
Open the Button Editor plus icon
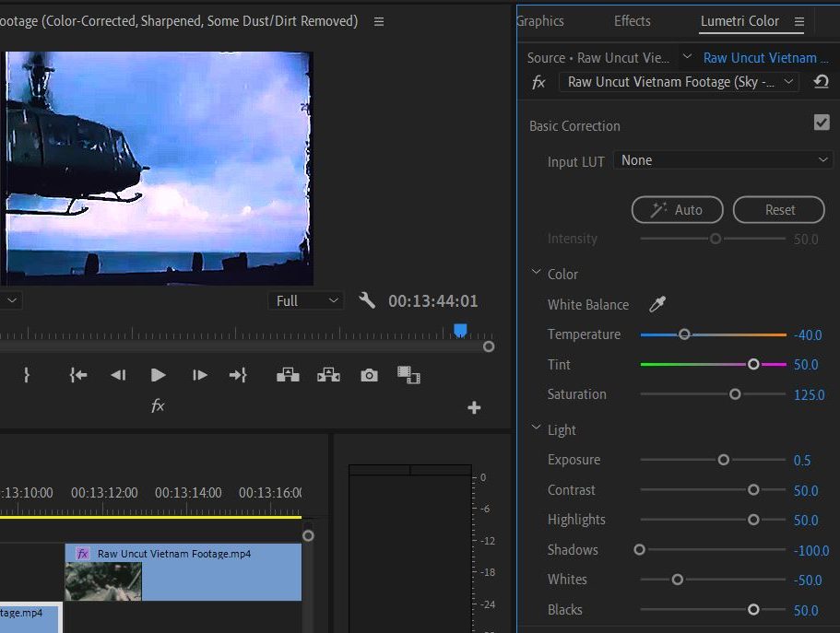(x=474, y=408)
